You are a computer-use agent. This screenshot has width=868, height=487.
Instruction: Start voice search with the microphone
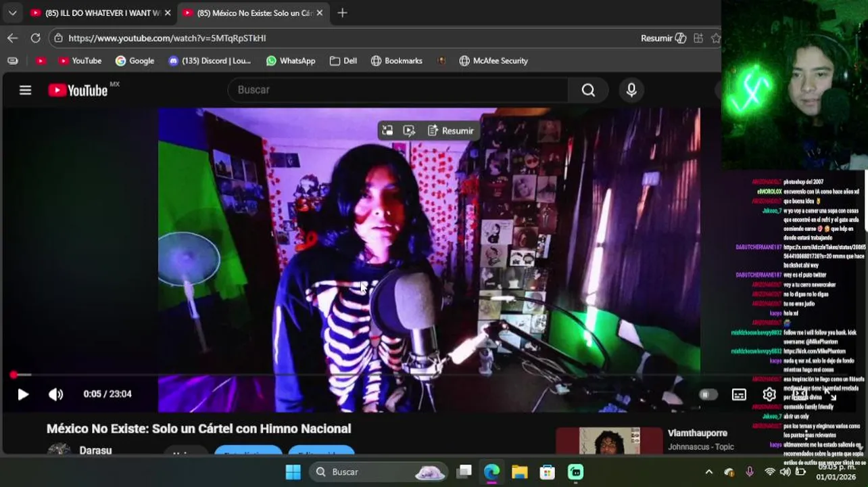[631, 90]
